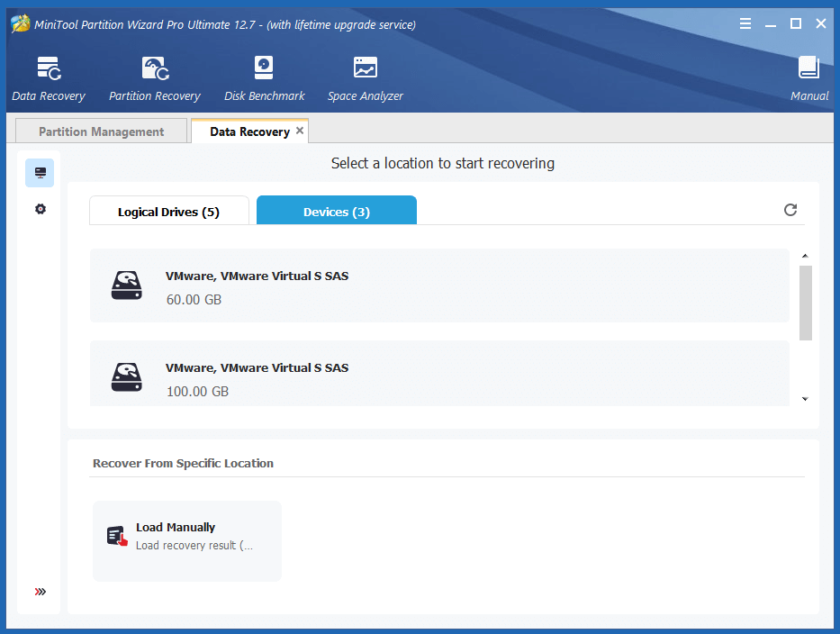Click the scroll down arrow of device list
The image size is (840, 634).
[805, 399]
